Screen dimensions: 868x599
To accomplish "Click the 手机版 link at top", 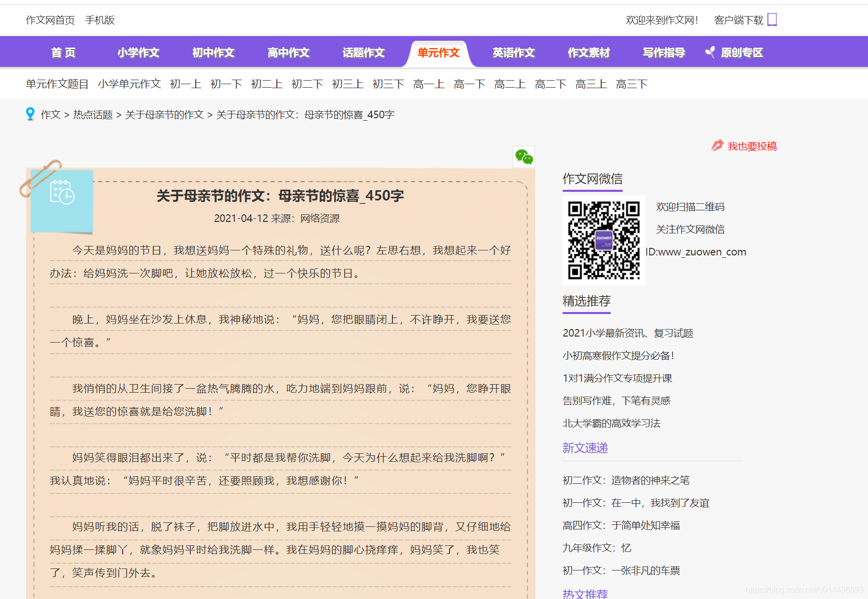I will coord(100,20).
